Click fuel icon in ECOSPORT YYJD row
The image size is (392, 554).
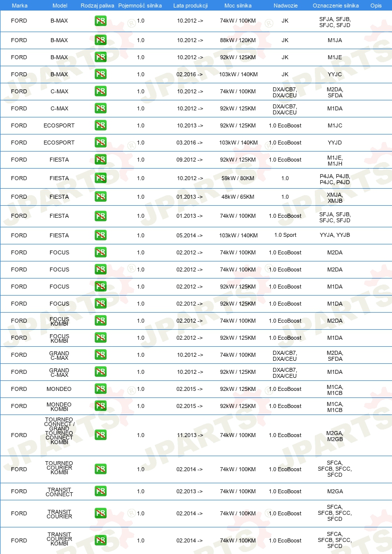tap(101, 143)
